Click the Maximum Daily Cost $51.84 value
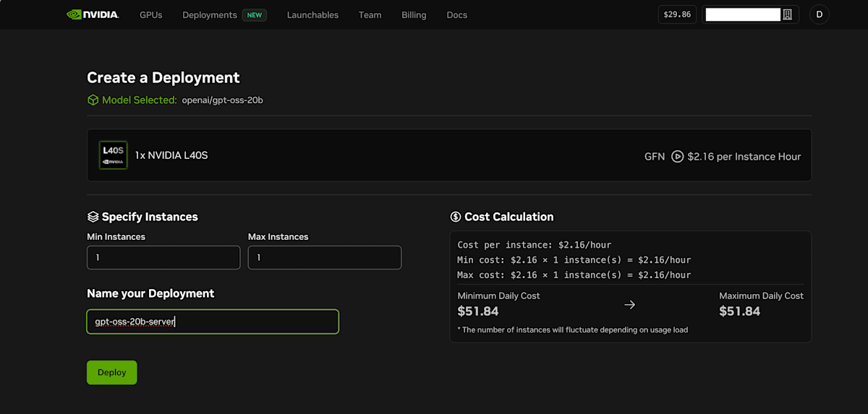 [740, 311]
